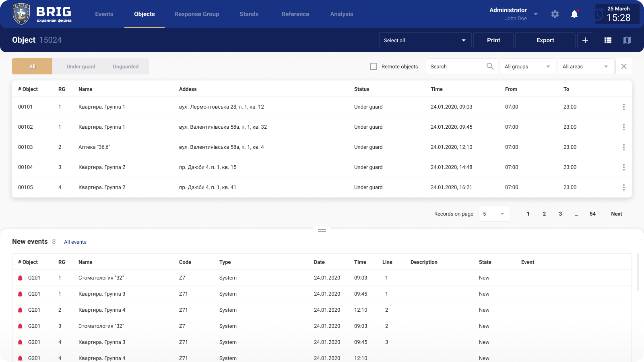Open three-dot menu for object 00104
Viewport: 644px width, 362px height.
click(623, 167)
